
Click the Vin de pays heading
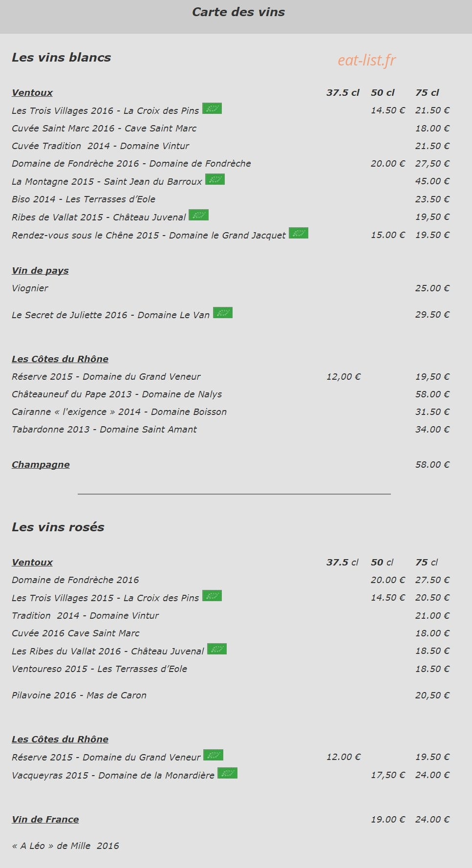pyautogui.click(x=40, y=271)
